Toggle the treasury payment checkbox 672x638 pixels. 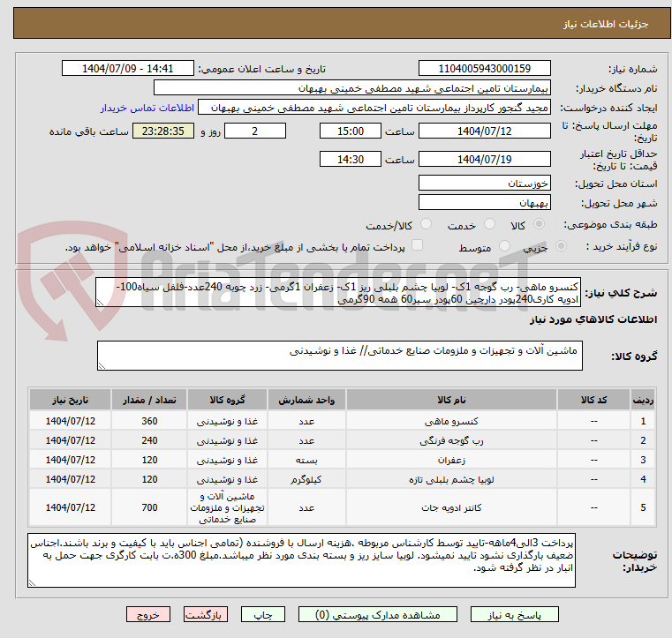[x=417, y=246]
